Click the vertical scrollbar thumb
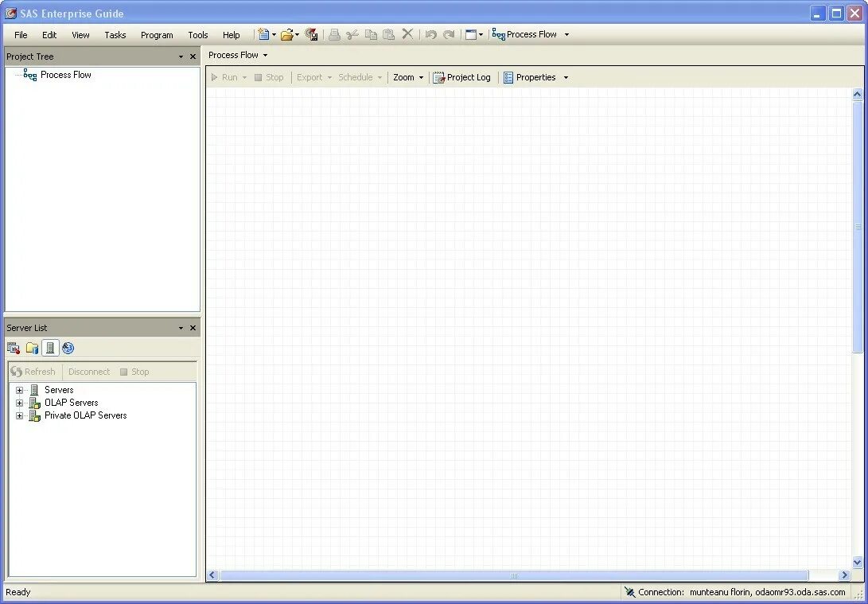 858,227
